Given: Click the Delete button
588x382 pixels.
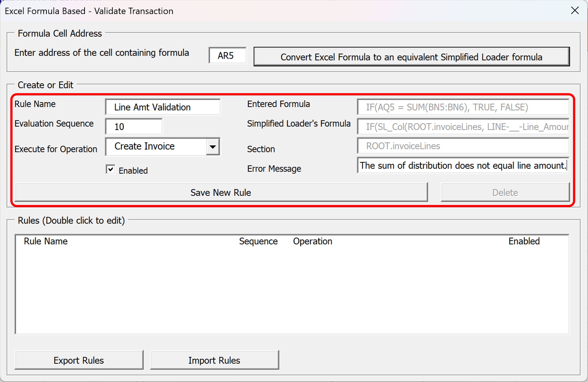Looking at the screenshot, I should 505,192.
